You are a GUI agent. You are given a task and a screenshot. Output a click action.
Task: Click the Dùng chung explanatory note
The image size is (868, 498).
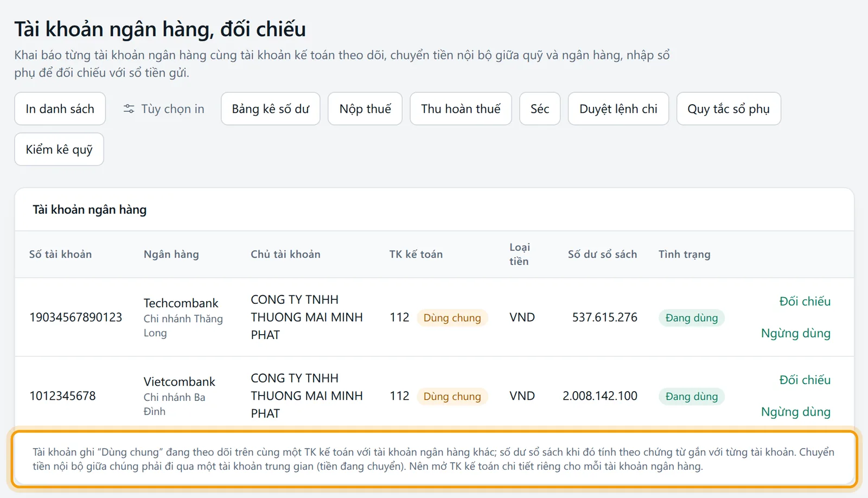point(434,459)
